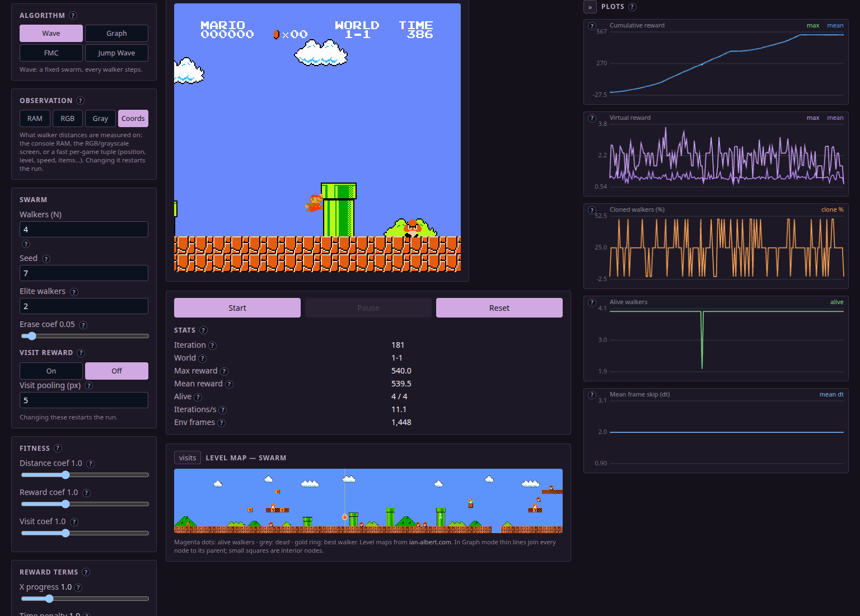Click help icon below Walkers input
This screenshot has width=860, height=616.
26,244
